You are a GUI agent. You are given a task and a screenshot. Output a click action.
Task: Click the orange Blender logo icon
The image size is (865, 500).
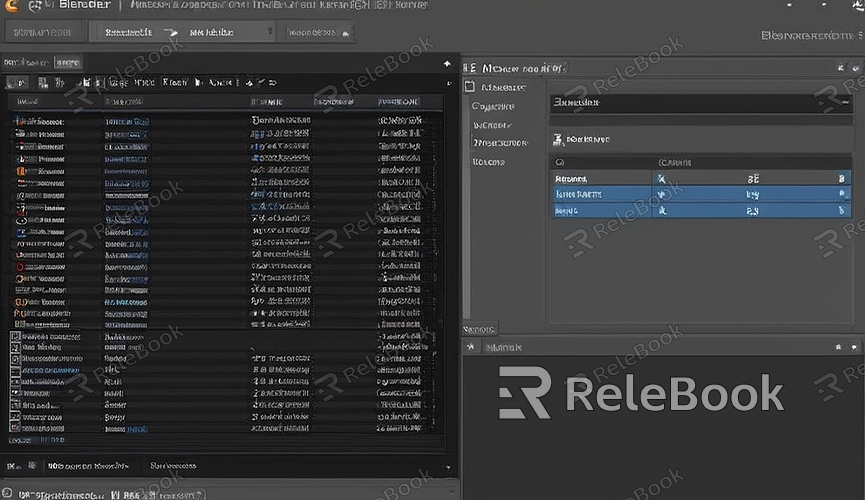click(x=10, y=5)
